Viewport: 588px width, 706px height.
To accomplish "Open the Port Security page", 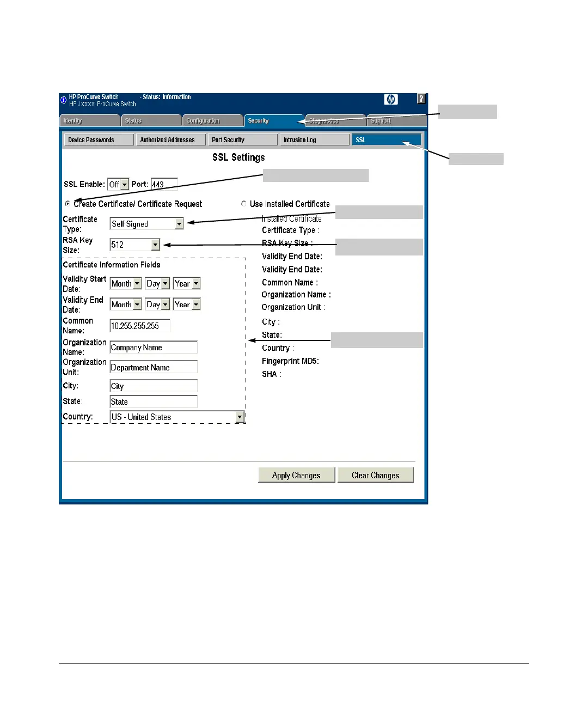I will tap(243, 140).
